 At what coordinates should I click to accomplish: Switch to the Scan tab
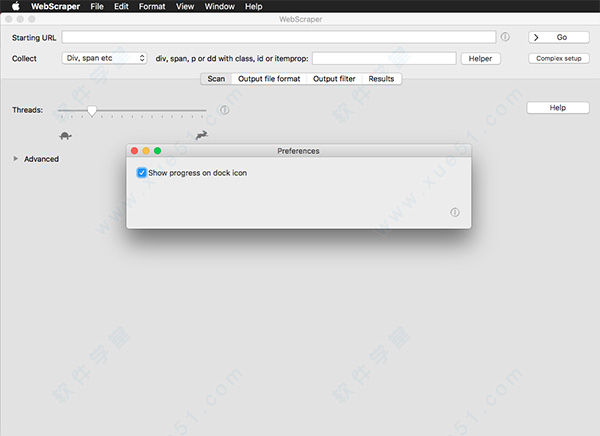coord(216,79)
